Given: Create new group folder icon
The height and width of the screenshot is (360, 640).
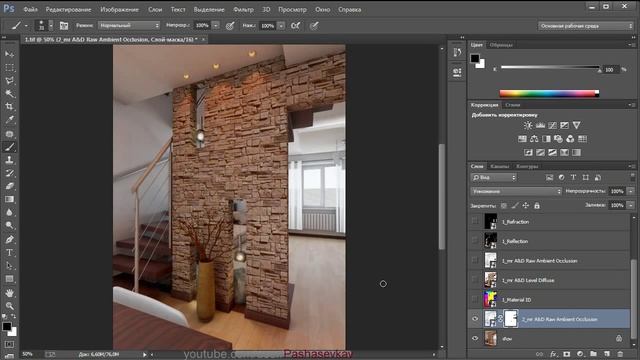Looking at the screenshot, I should point(593,354).
